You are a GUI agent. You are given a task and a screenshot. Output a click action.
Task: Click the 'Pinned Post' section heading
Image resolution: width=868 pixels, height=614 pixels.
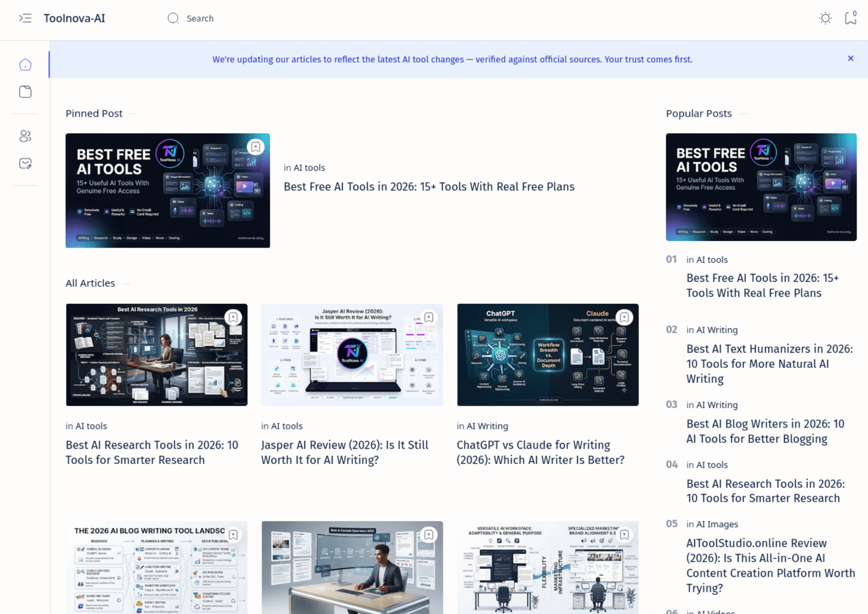point(94,113)
